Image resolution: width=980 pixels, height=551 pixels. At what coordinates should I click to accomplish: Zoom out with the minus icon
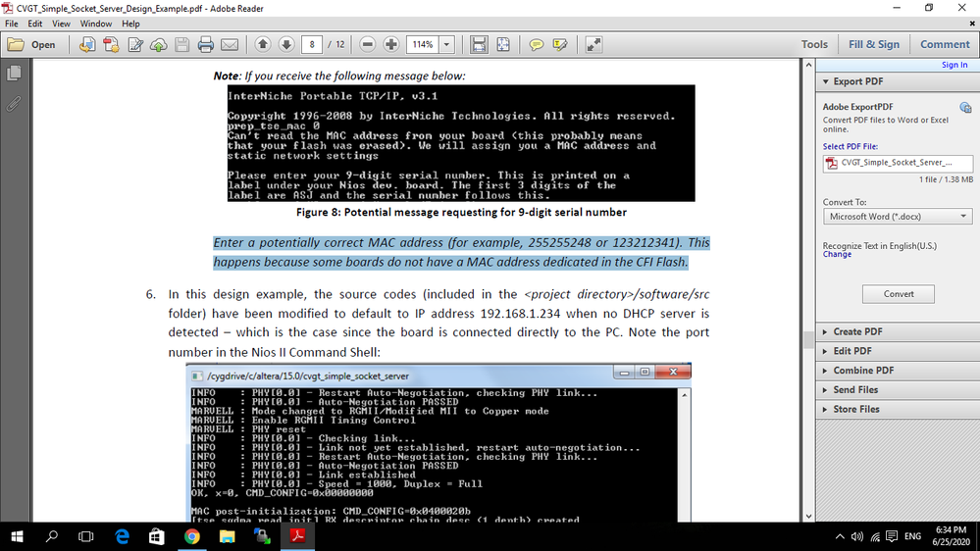[368, 44]
